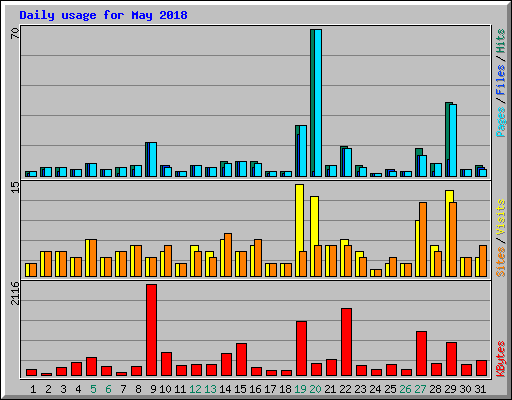Click the green day label 6
The height and width of the screenshot is (400, 512).
click(108, 389)
